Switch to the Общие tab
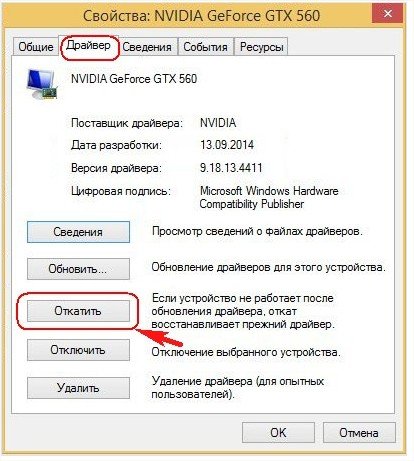The image size is (414, 461). click(36, 47)
